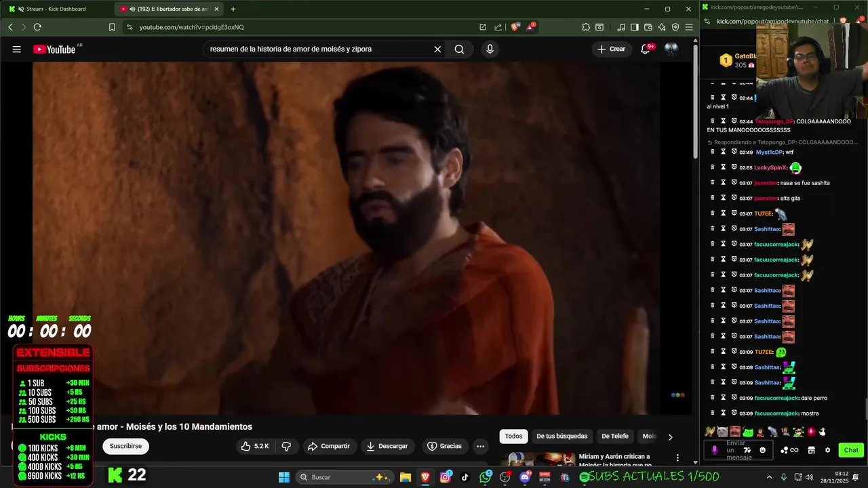Select the De Telefe chip
The image size is (868, 488).
pos(615,436)
